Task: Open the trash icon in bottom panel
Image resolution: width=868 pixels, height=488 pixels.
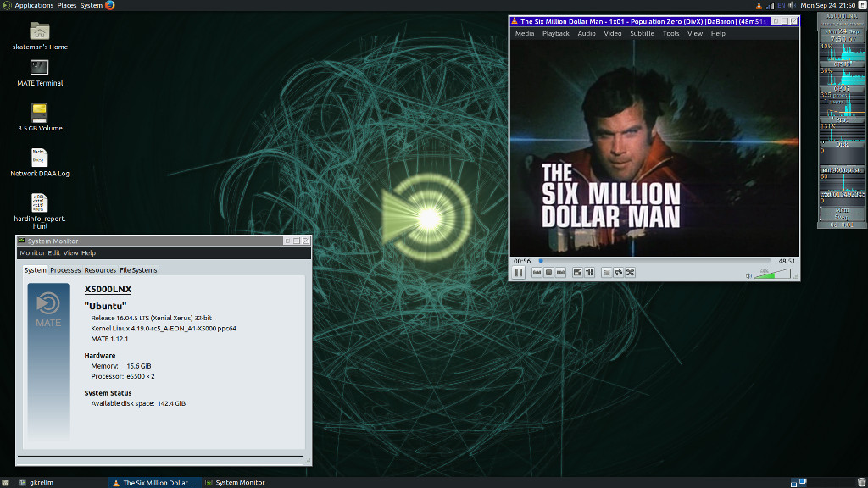Action: (861, 482)
